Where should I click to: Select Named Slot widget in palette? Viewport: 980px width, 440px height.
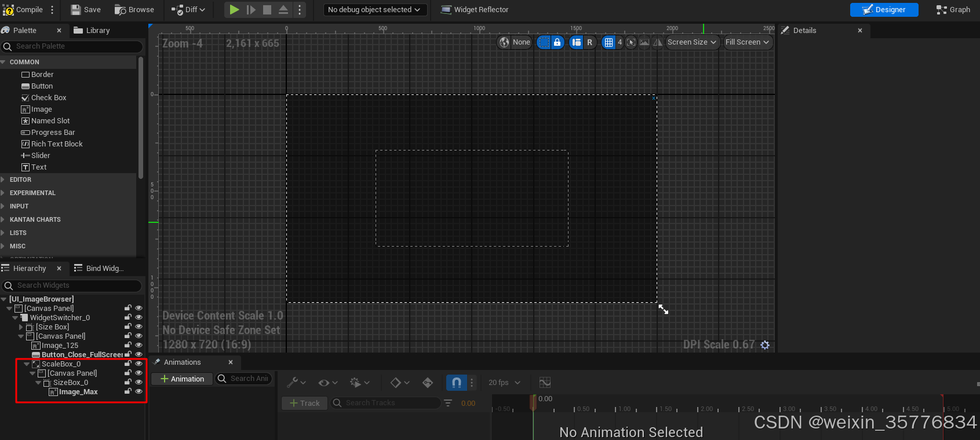[x=46, y=121]
